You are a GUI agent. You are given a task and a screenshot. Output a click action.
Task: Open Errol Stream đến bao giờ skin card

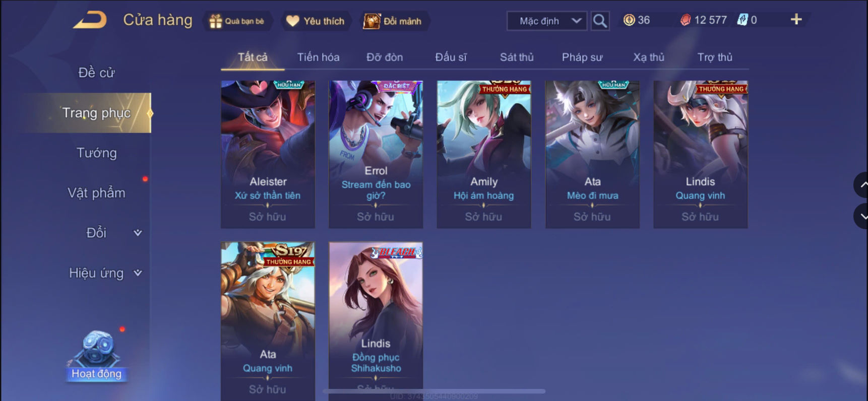click(376, 154)
